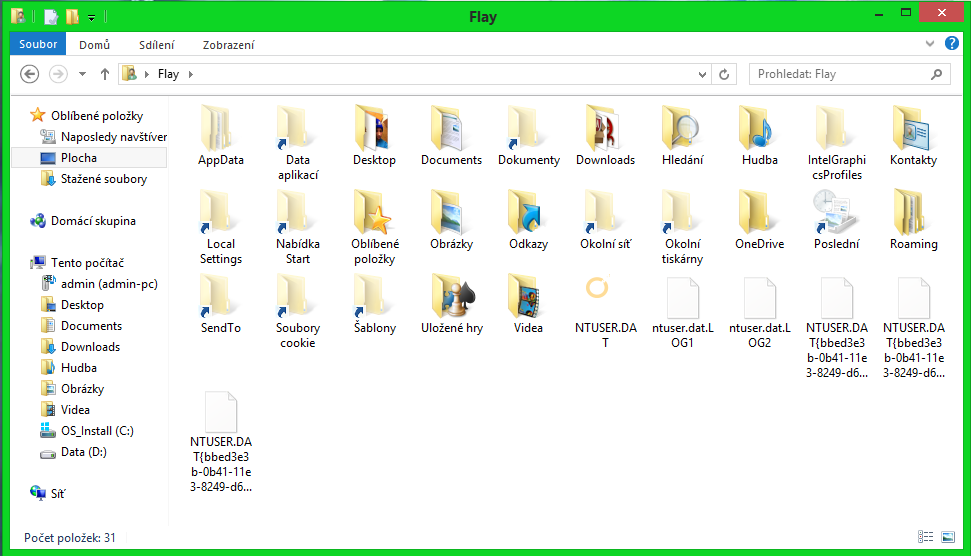The height and width of the screenshot is (556, 971).
Task: Open the OneDrive folder
Action: point(759,220)
